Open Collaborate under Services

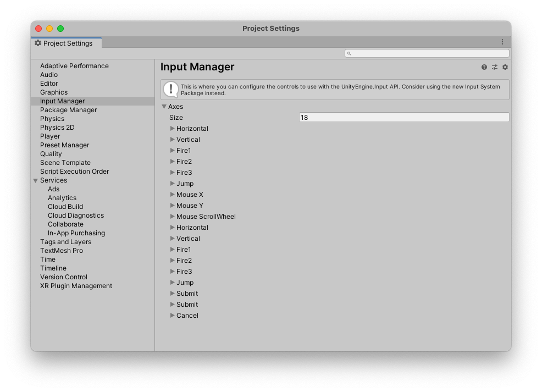65,224
